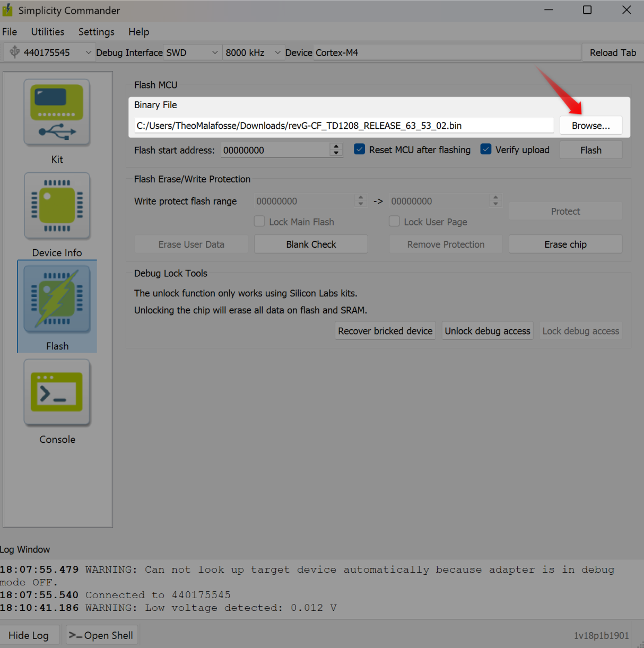
Task: Increment the Flash start address spinner
Action: [x=336, y=146]
